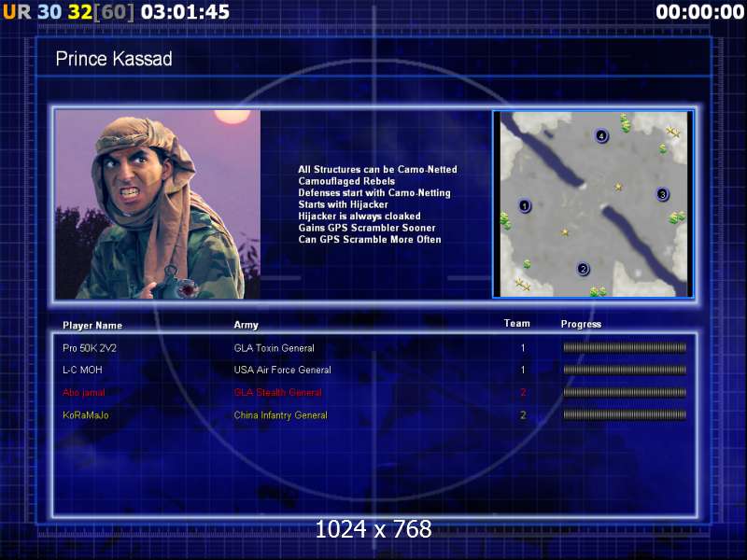Select player name L-C MOH
This screenshot has height=560, width=747.
coord(82,370)
